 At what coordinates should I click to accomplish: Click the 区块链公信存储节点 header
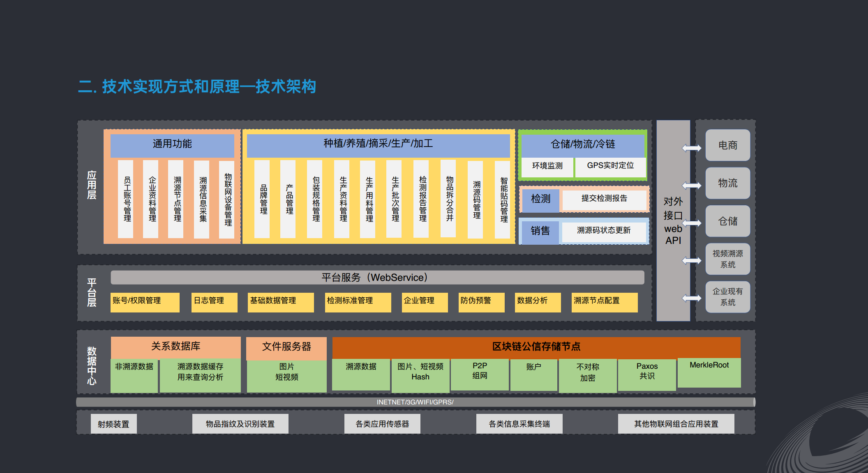point(536,347)
